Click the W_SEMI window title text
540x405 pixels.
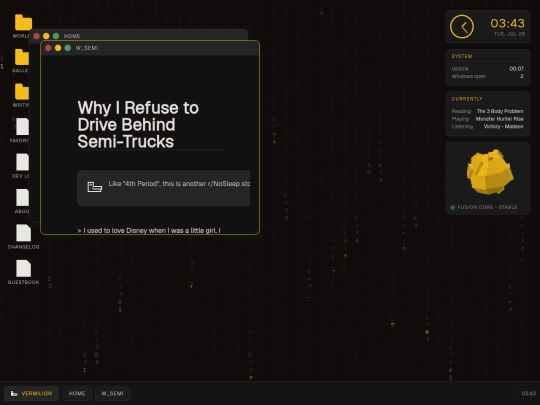pos(87,48)
